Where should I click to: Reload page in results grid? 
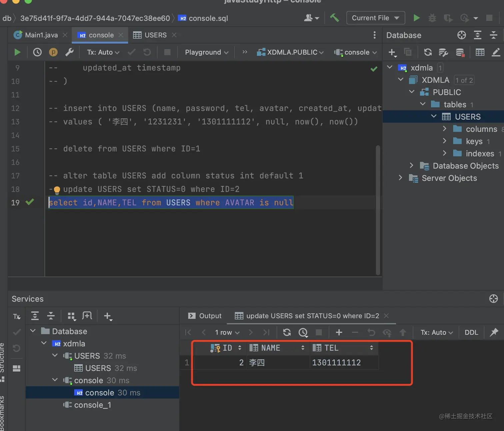pos(287,332)
